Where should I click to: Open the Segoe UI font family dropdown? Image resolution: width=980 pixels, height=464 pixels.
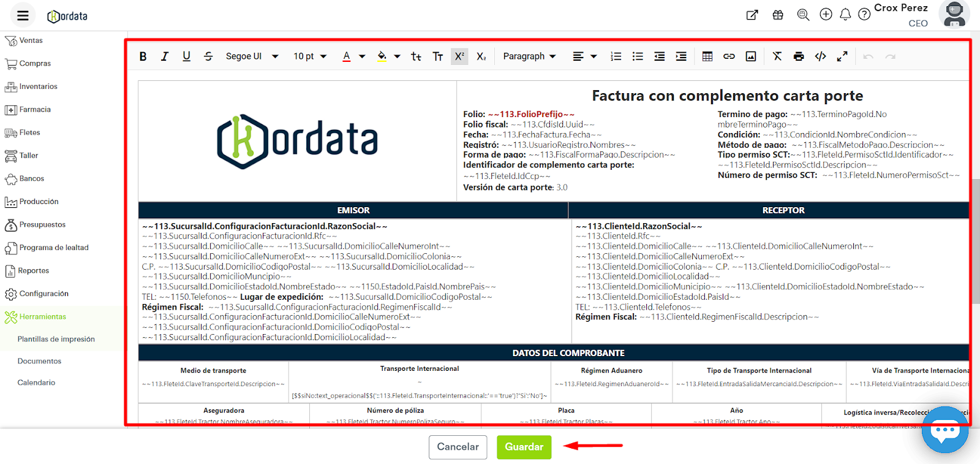pyautogui.click(x=252, y=56)
